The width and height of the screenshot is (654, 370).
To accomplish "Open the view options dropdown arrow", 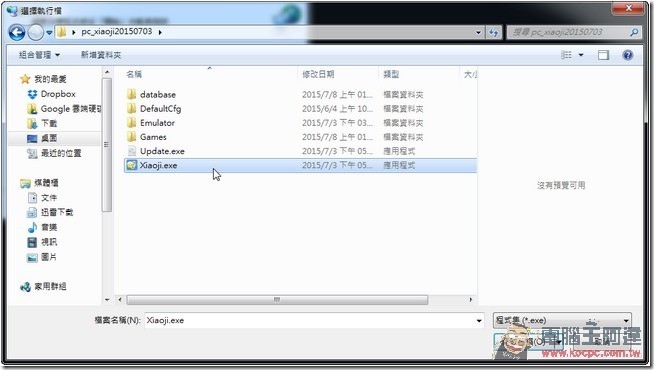I will [581, 55].
